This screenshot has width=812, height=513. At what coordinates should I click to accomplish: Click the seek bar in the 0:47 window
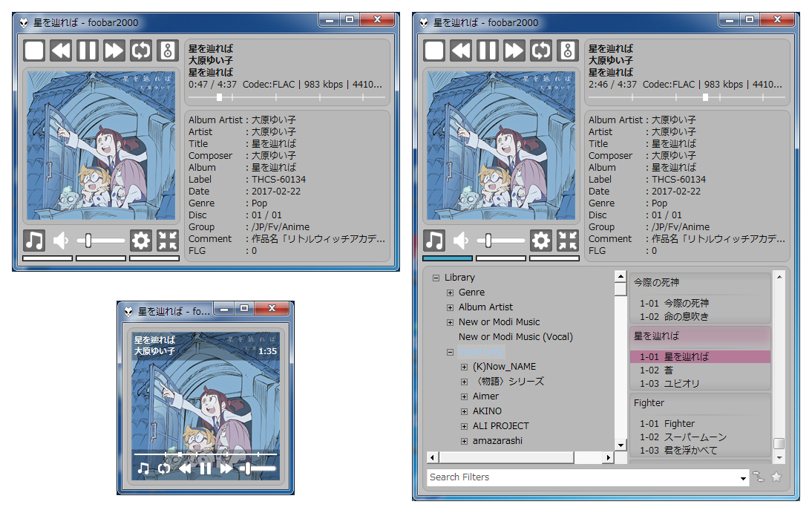287,97
